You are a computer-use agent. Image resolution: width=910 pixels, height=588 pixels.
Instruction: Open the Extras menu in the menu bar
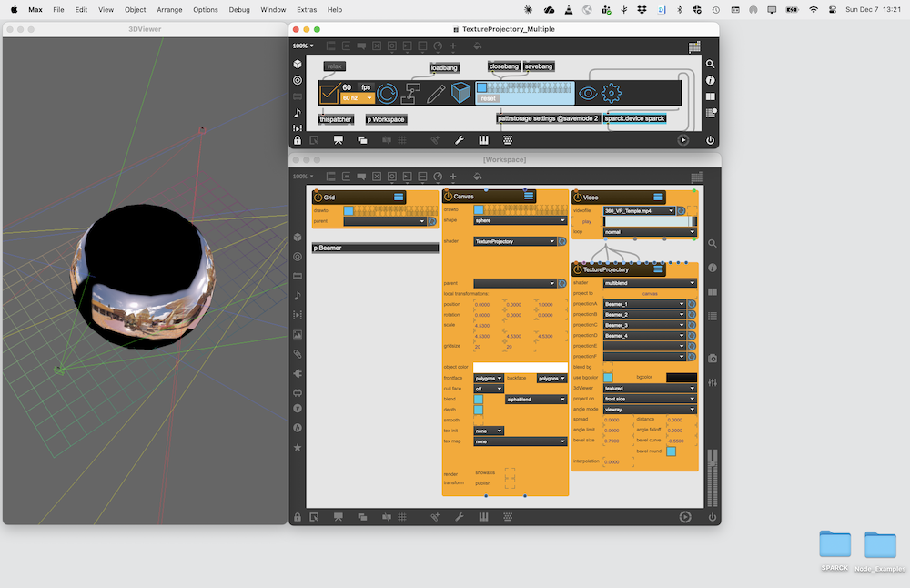click(307, 9)
